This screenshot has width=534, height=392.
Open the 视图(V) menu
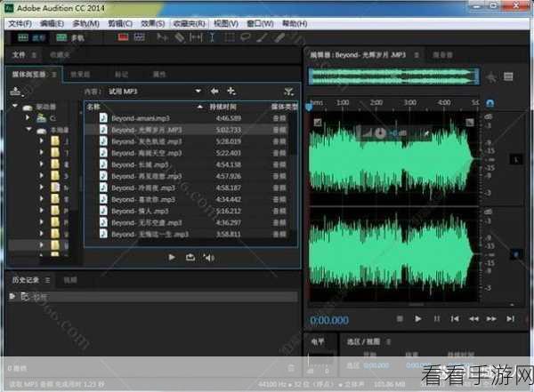(226, 23)
